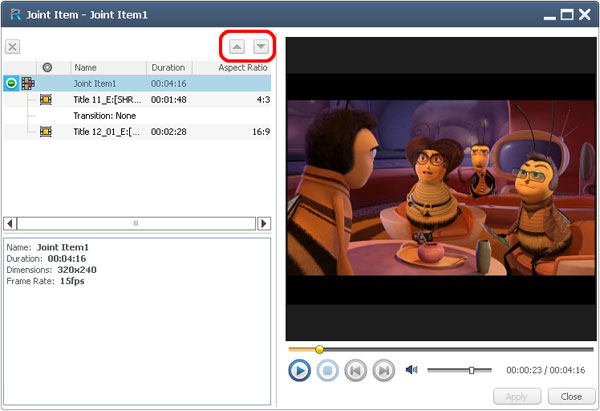Select the Title 12_01_E:[... row
Viewport: 600px width, 411px height.
coord(137,132)
